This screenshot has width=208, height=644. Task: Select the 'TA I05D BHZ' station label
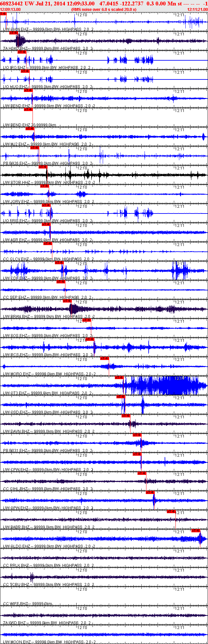point(47,623)
